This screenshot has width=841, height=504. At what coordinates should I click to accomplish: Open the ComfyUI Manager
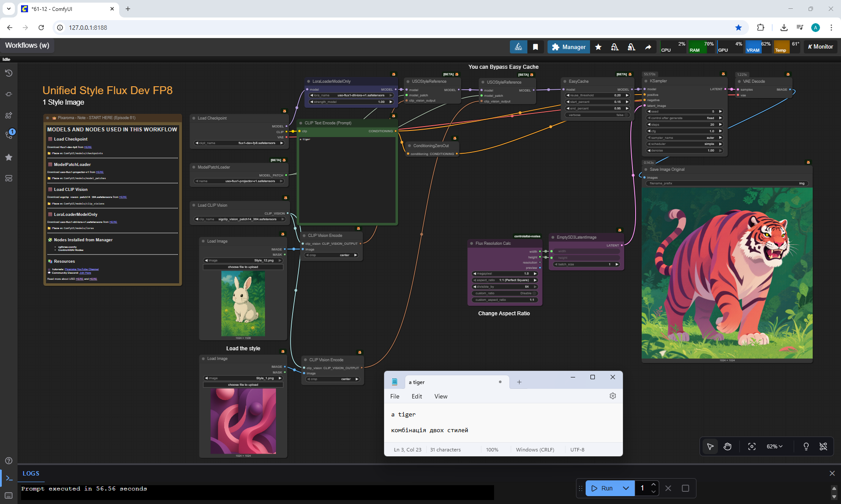569,47
